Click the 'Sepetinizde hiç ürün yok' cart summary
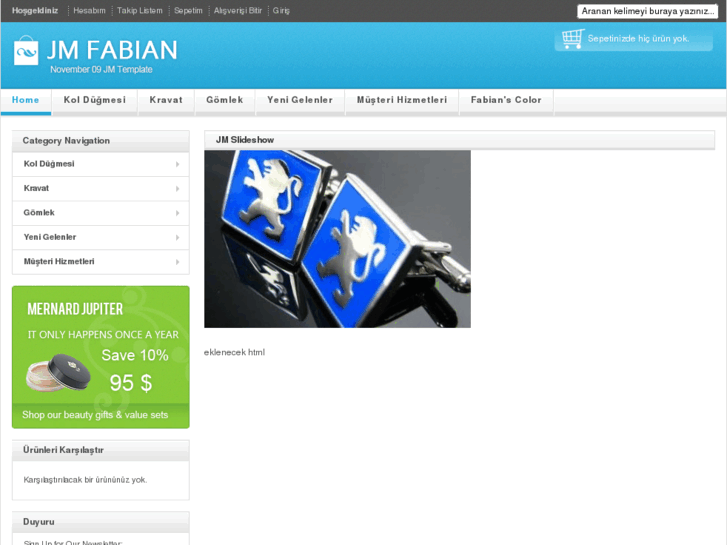The width and height of the screenshot is (727, 545). coord(638,39)
